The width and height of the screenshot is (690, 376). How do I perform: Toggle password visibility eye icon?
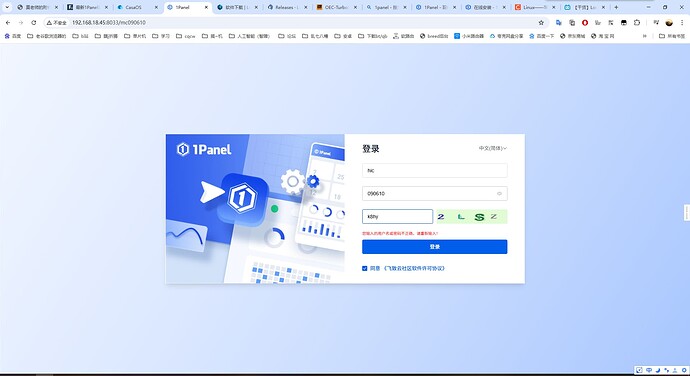click(x=499, y=193)
